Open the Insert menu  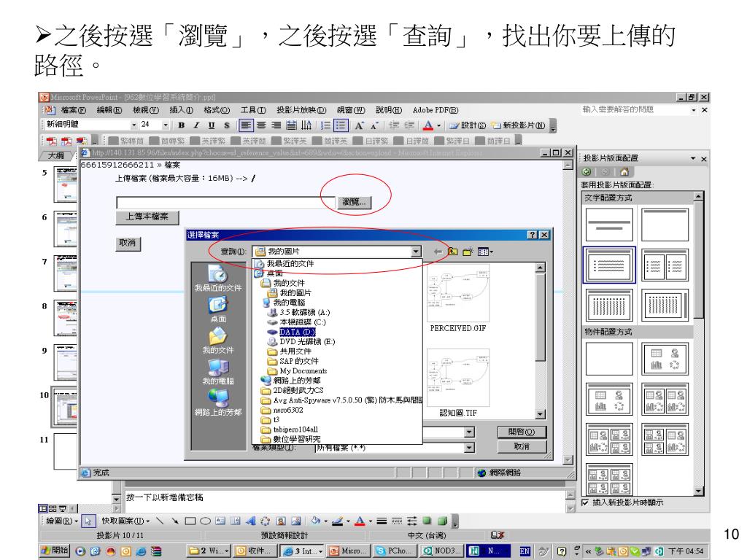point(179,110)
